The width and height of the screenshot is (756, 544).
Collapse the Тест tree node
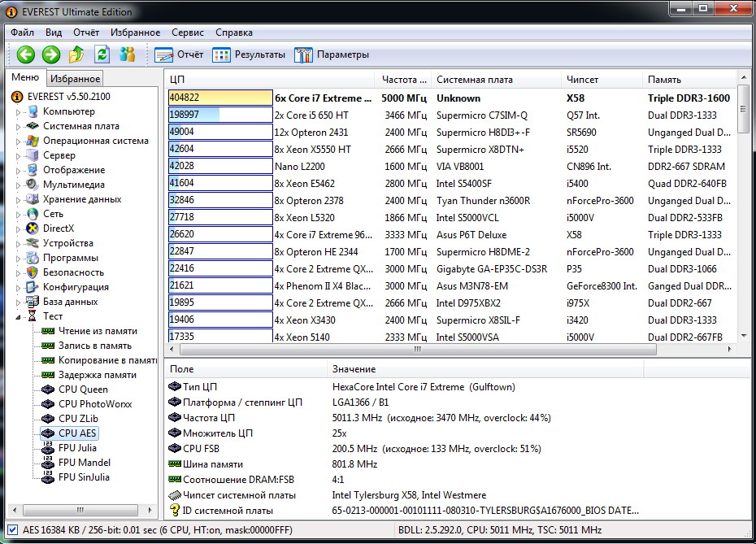[x=19, y=317]
